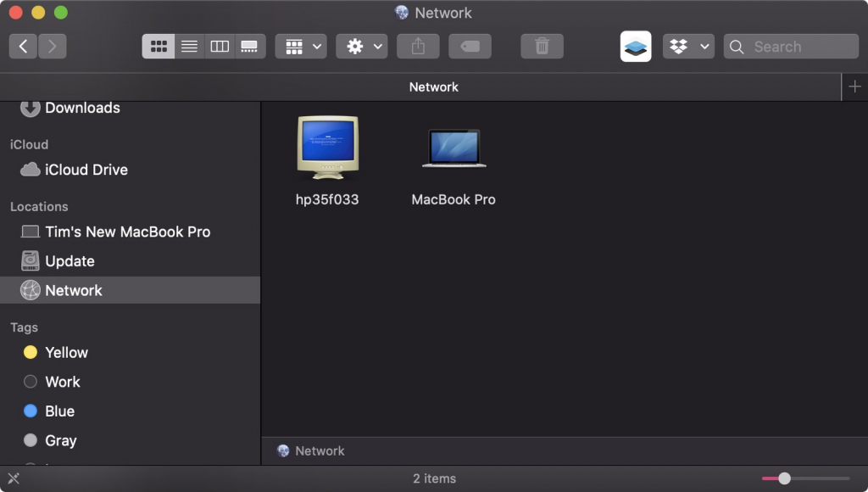Screen dimensions: 868x492
Task: Click the 2 items status text
Action: (x=435, y=478)
